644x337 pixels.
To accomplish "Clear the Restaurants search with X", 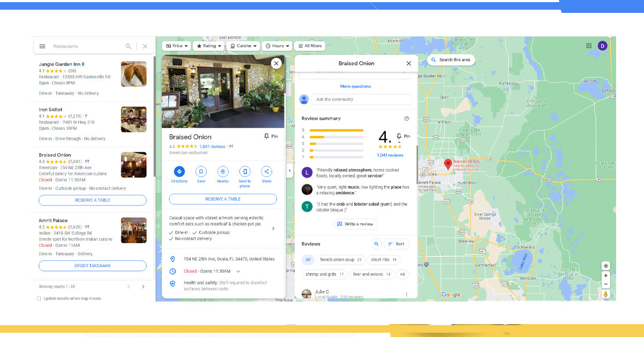I will pos(144,46).
